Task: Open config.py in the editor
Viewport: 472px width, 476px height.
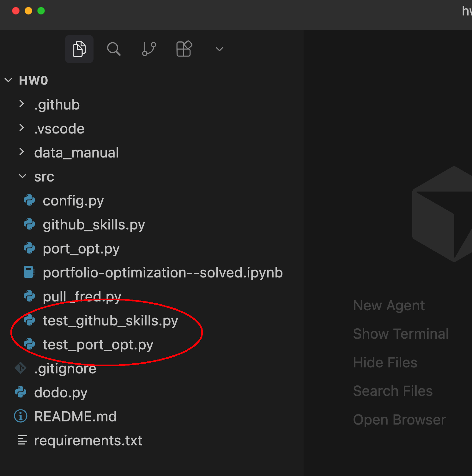Action: [x=73, y=201]
